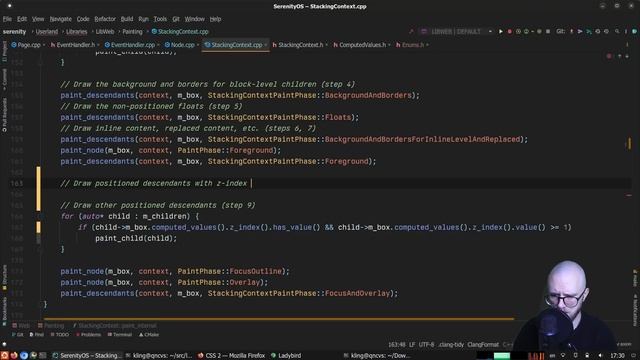Click the network icon in the system tray
The width and height of the screenshot is (640, 360).
tap(563, 356)
